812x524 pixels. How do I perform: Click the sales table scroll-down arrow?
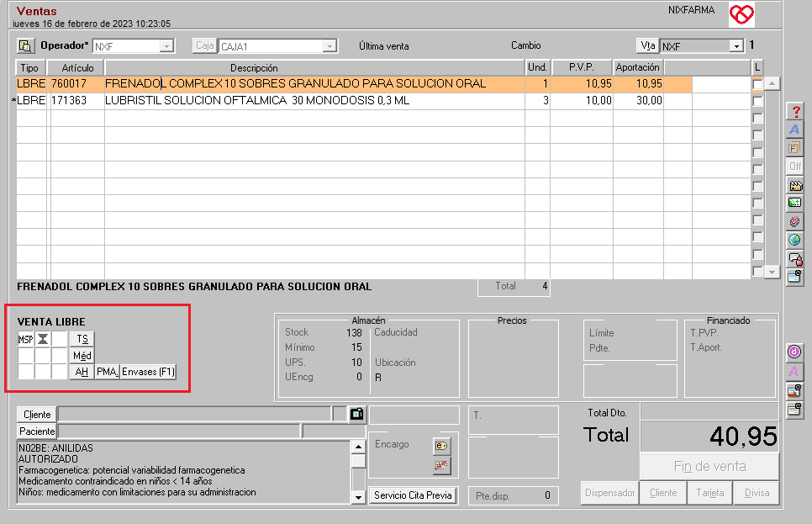pos(772,272)
